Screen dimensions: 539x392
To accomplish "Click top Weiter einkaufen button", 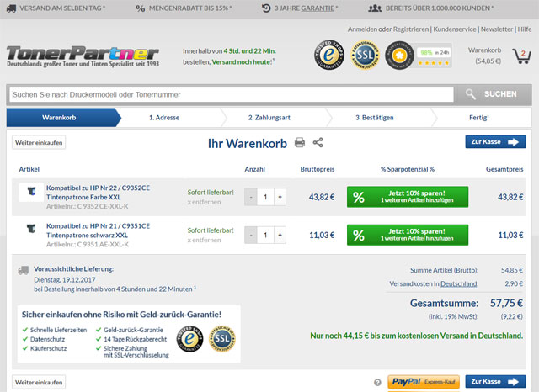I will [x=39, y=142].
